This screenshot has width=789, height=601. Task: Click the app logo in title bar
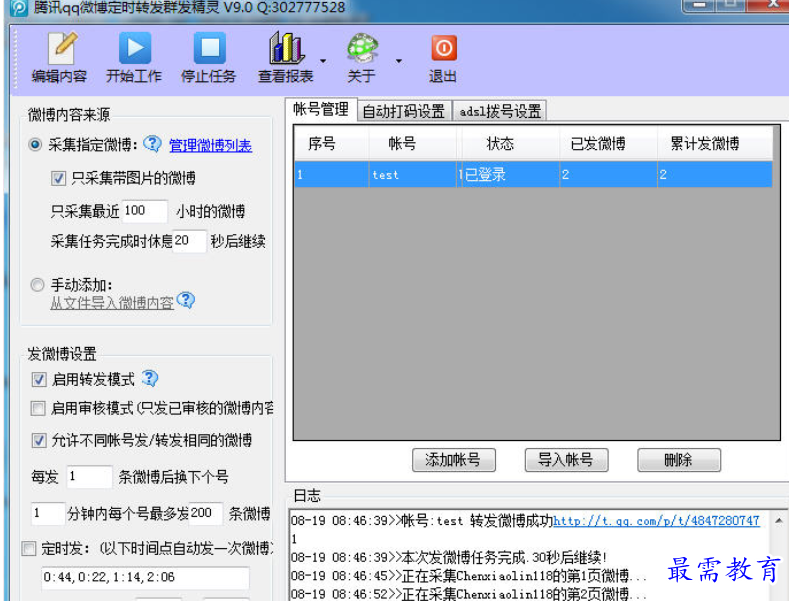click(x=18, y=8)
